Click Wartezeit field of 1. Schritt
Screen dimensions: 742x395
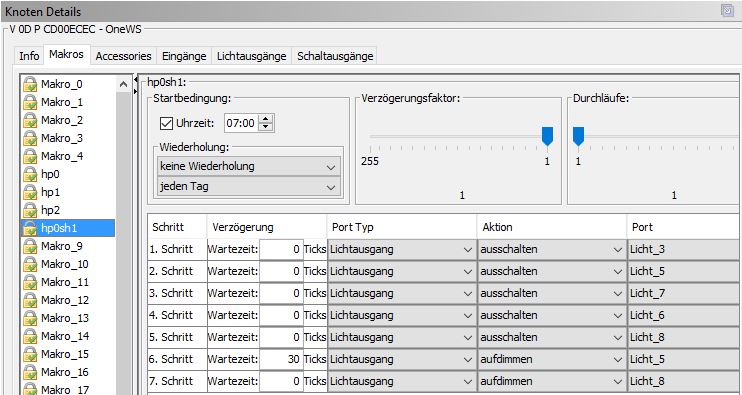(x=281, y=249)
